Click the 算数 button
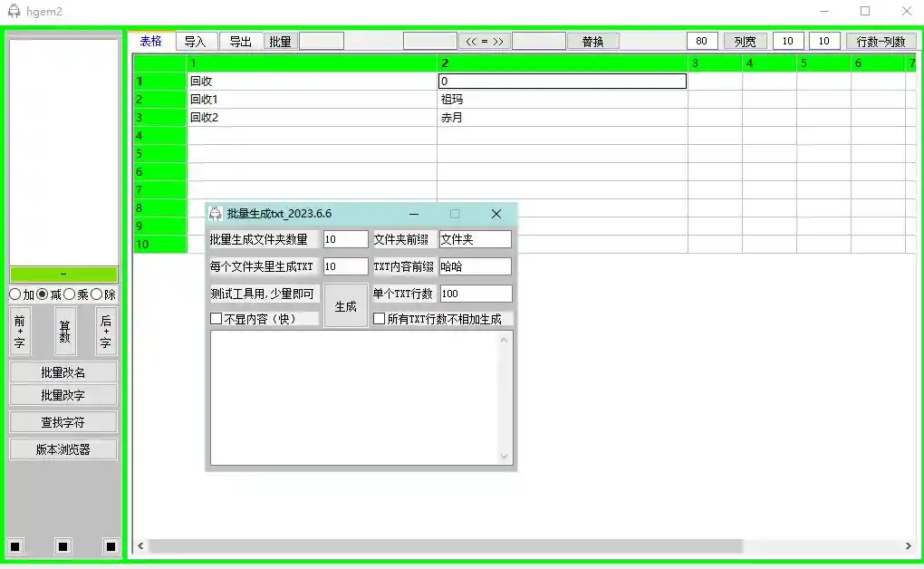 click(x=65, y=332)
